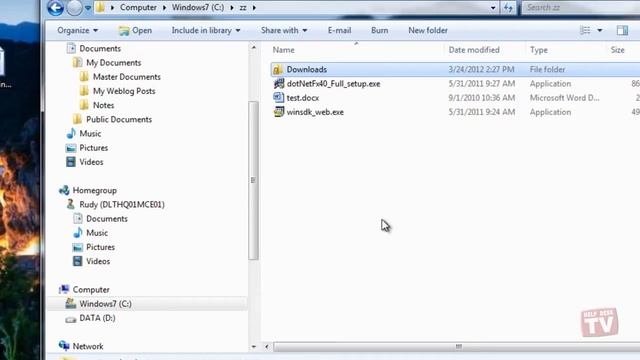This screenshot has height=360, width=640.
Task: Click the Videos library film icon
Action: (71, 162)
